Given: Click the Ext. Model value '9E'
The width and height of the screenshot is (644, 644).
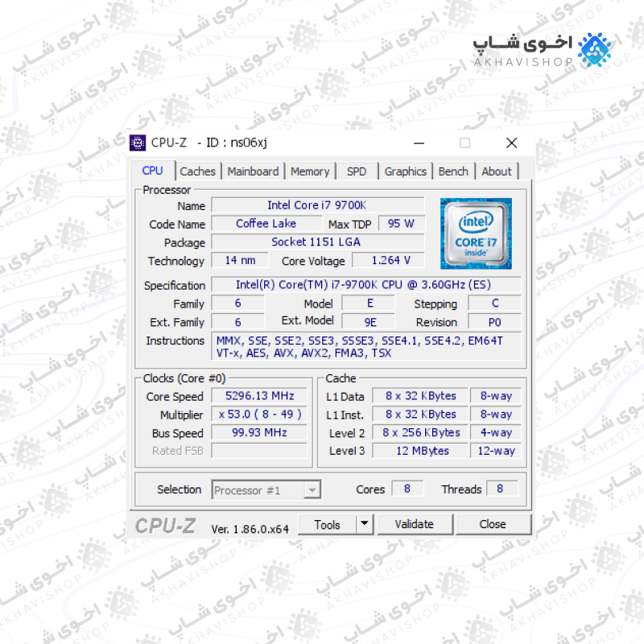Looking at the screenshot, I should 369,322.
